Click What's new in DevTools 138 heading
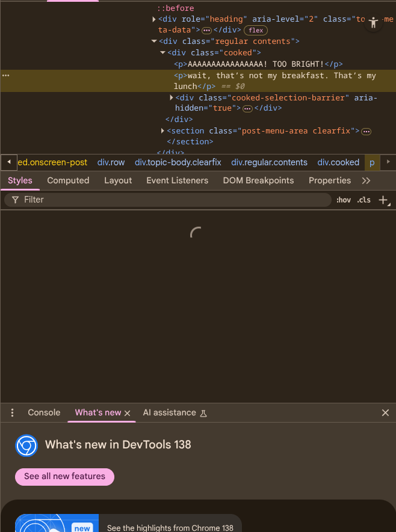The width and height of the screenshot is (396, 532). pos(118,445)
